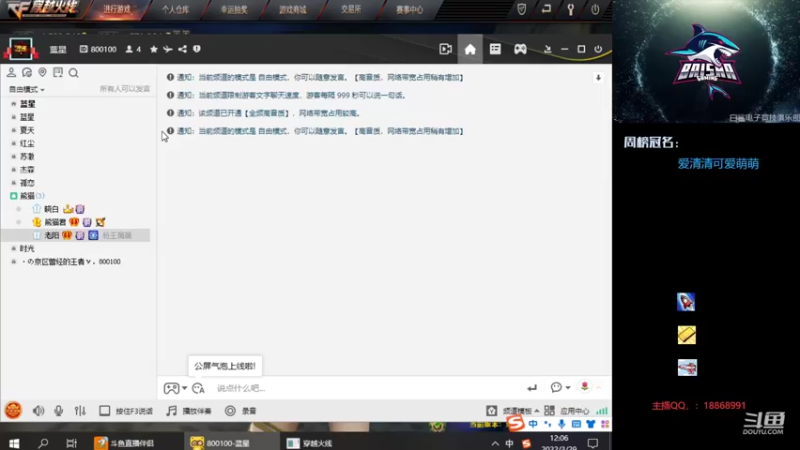Screen dimensions: 800x450
Task: Mute the speaker volume icon
Action: 38,411
